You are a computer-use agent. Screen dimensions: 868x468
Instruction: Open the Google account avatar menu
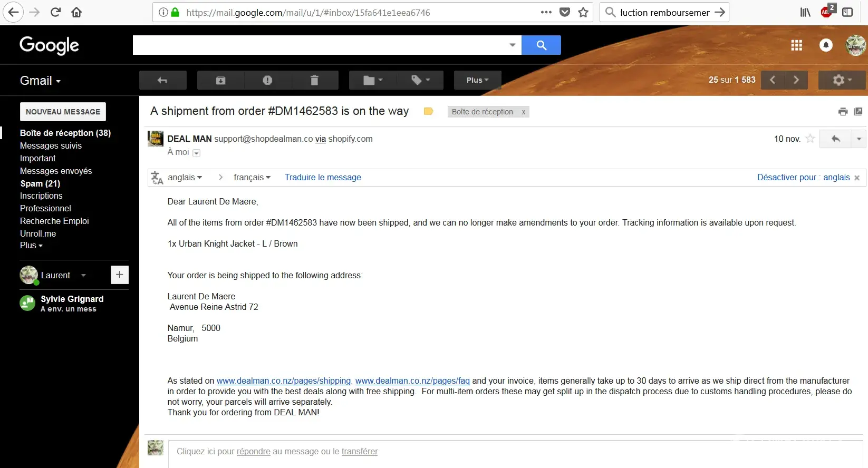click(856, 45)
